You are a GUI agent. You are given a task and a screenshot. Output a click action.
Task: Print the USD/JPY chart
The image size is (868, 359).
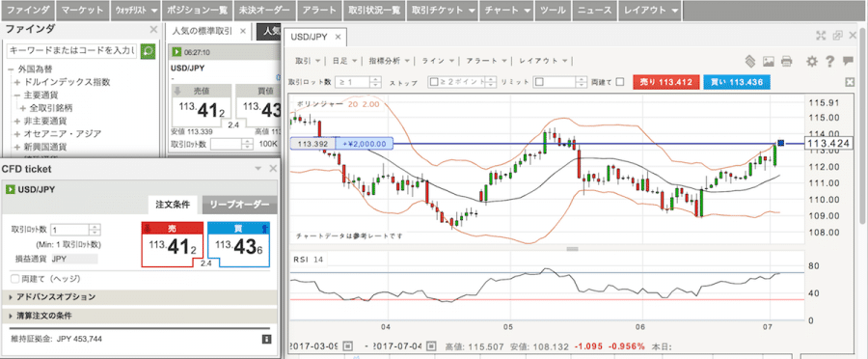point(787,61)
